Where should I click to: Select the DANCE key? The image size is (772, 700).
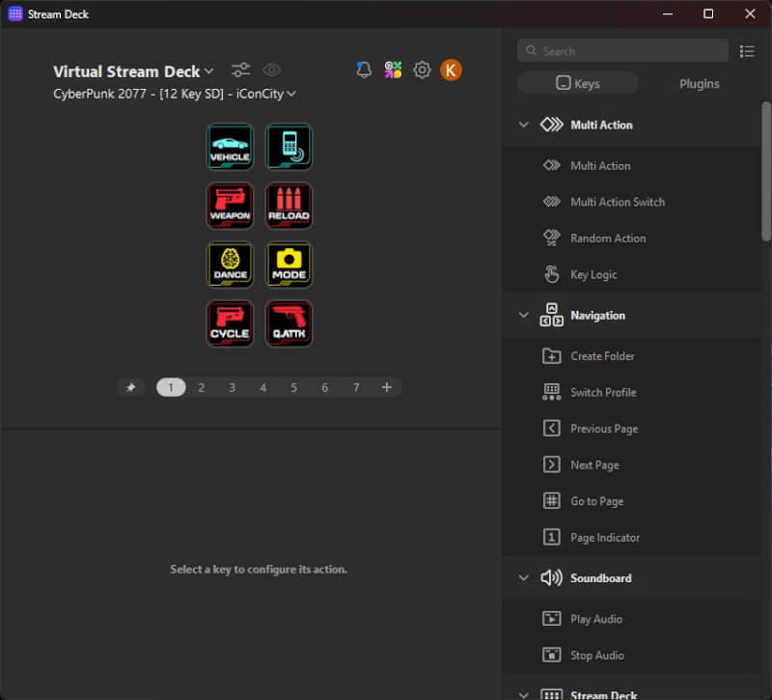[x=230, y=265]
